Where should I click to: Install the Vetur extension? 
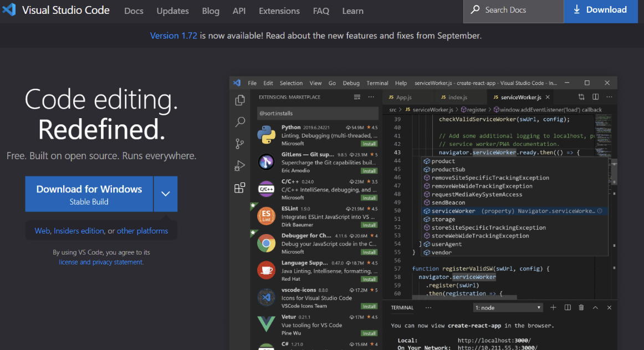[369, 333]
